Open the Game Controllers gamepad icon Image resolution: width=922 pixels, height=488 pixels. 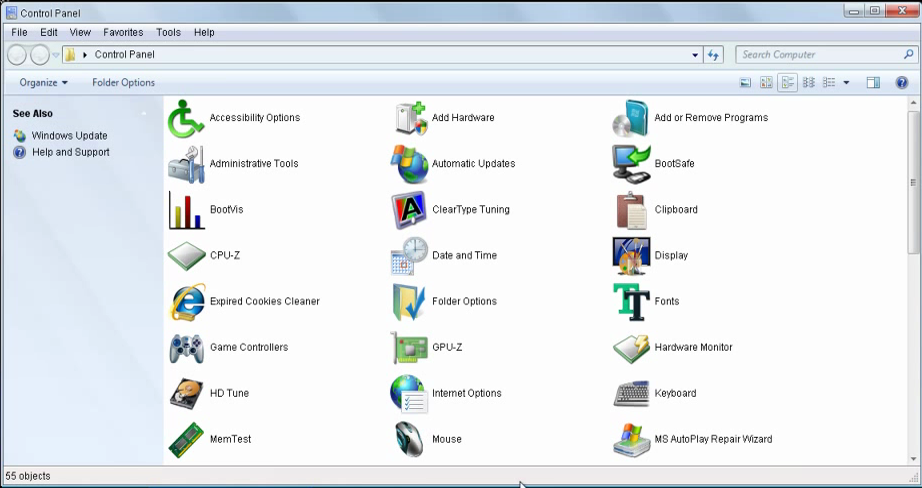[x=186, y=347]
